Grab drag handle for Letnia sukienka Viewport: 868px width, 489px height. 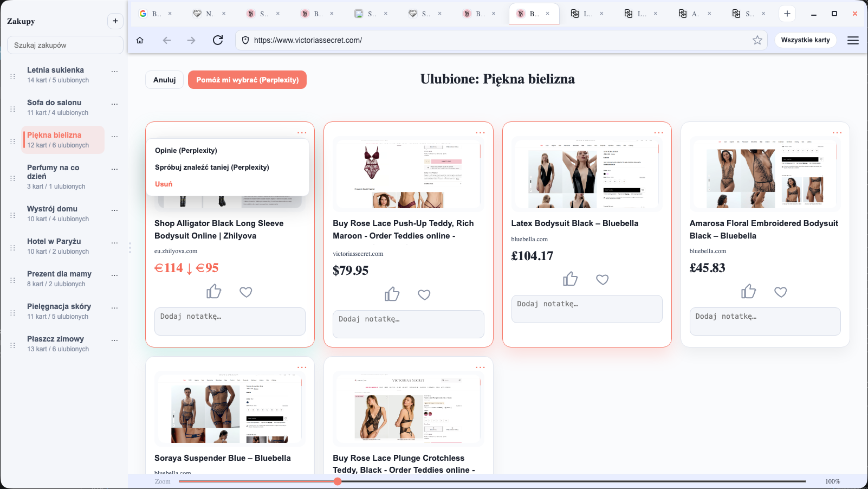click(x=12, y=76)
